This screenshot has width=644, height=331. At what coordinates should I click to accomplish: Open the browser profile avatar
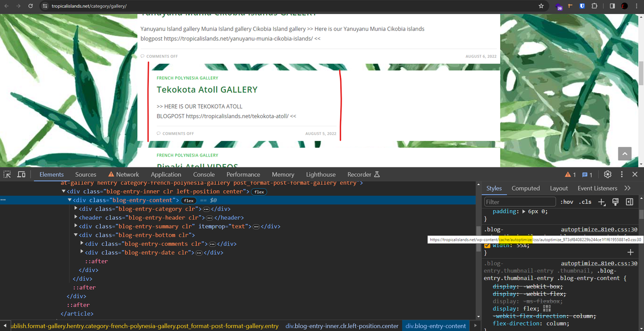[624, 6]
